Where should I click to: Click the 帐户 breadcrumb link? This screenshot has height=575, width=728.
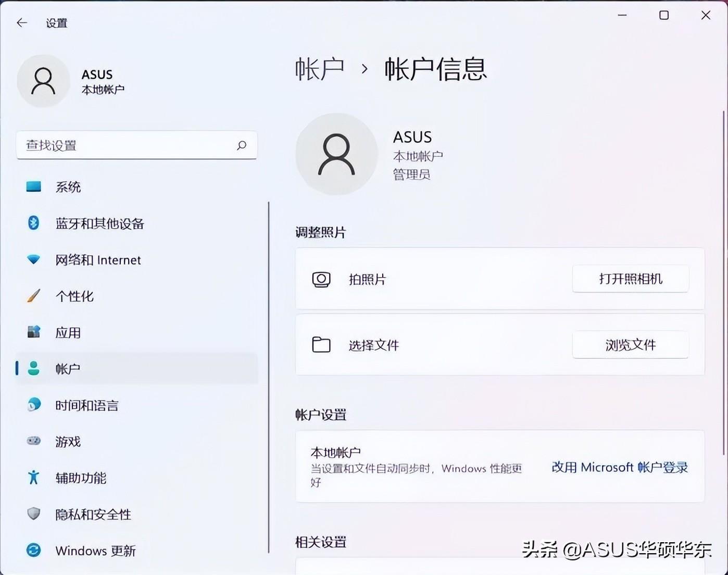pos(320,69)
